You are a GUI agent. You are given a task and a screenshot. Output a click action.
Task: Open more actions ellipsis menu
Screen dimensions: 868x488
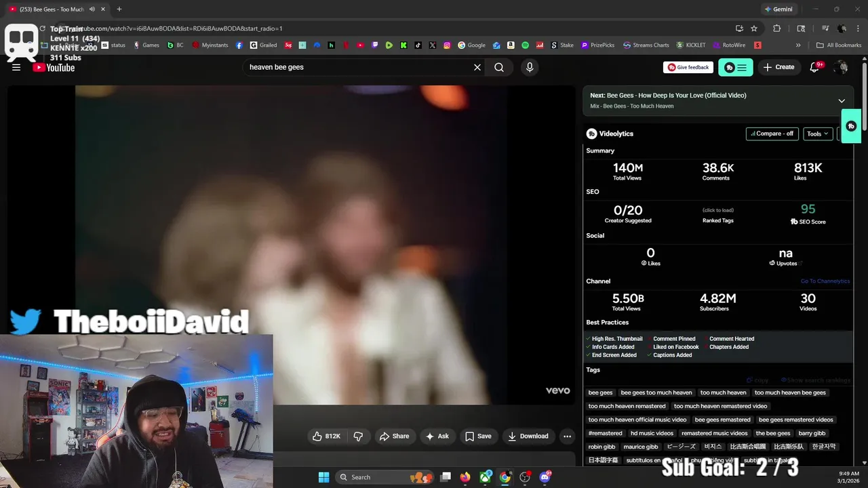(568, 436)
